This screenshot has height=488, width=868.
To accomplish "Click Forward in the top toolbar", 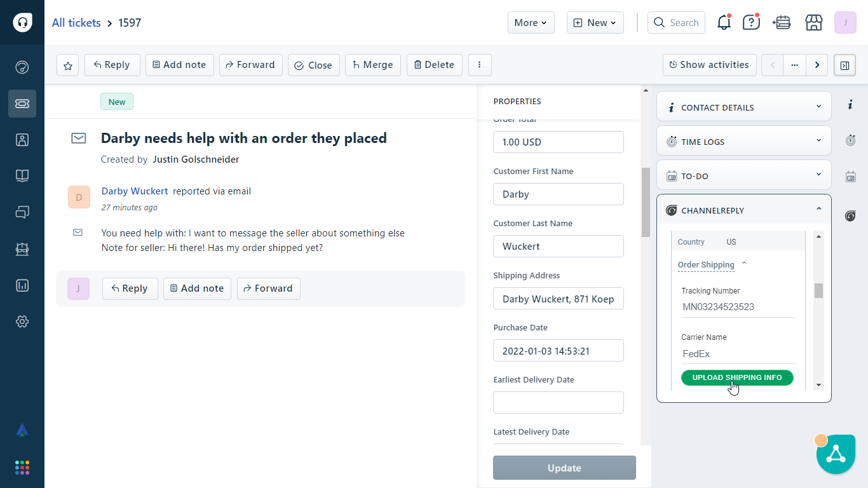I will tap(251, 65).
